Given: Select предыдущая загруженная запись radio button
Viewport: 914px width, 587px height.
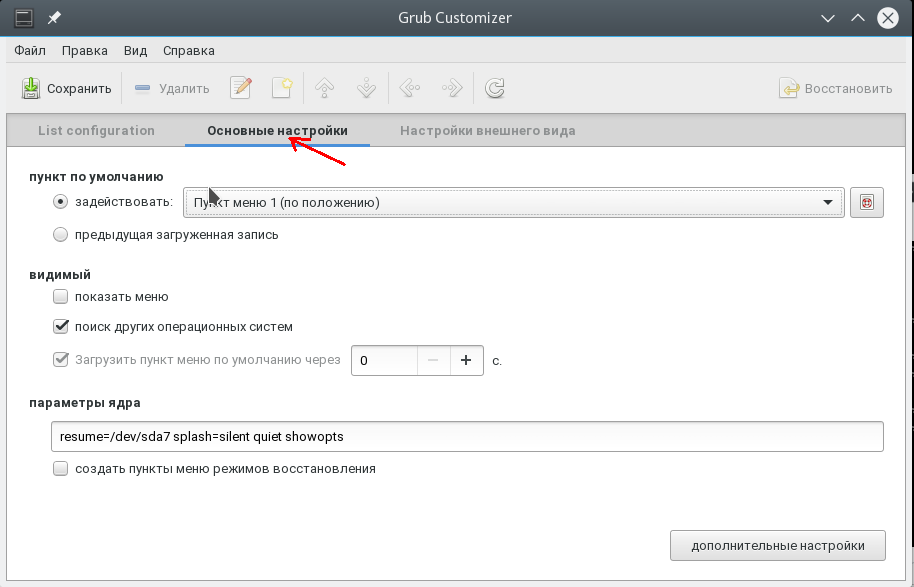Looking at the screenshot, I should tap(61, 235).
